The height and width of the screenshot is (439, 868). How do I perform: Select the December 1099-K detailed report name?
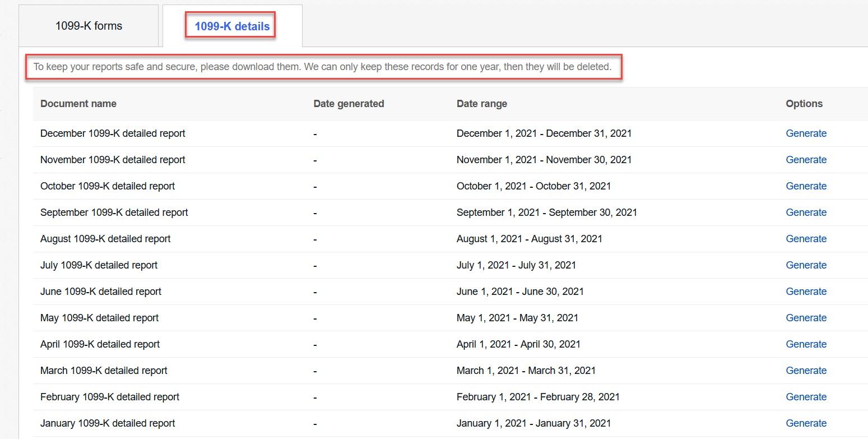tap(113, 133)
